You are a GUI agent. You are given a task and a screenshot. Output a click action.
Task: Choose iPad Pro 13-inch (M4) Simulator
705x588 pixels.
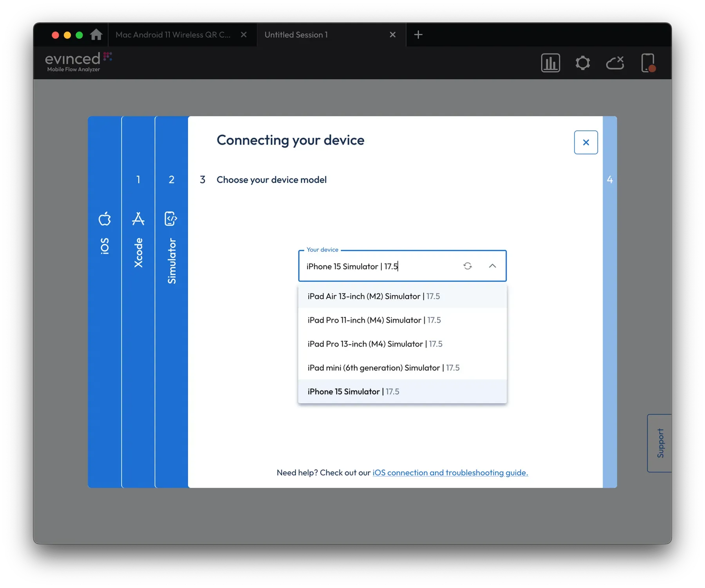click(402, 344)
